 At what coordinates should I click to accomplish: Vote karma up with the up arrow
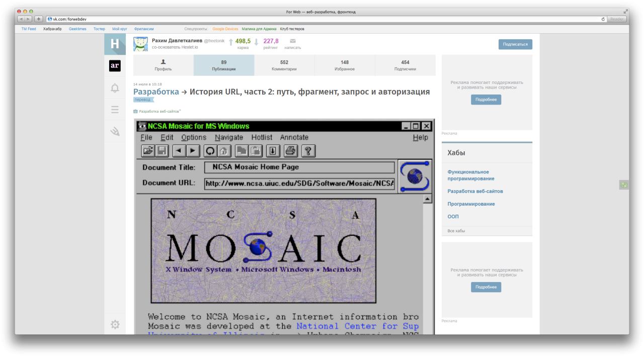[x=231, y=42]
